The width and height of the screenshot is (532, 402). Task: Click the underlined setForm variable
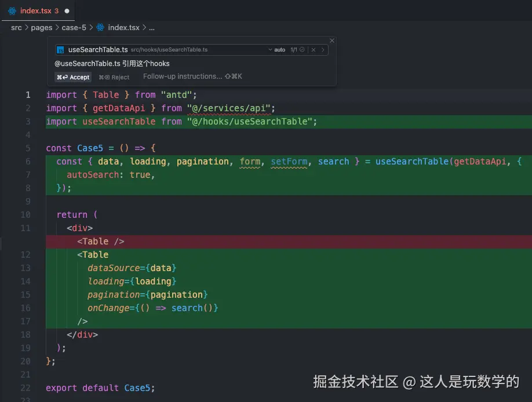tap(289, 162)
